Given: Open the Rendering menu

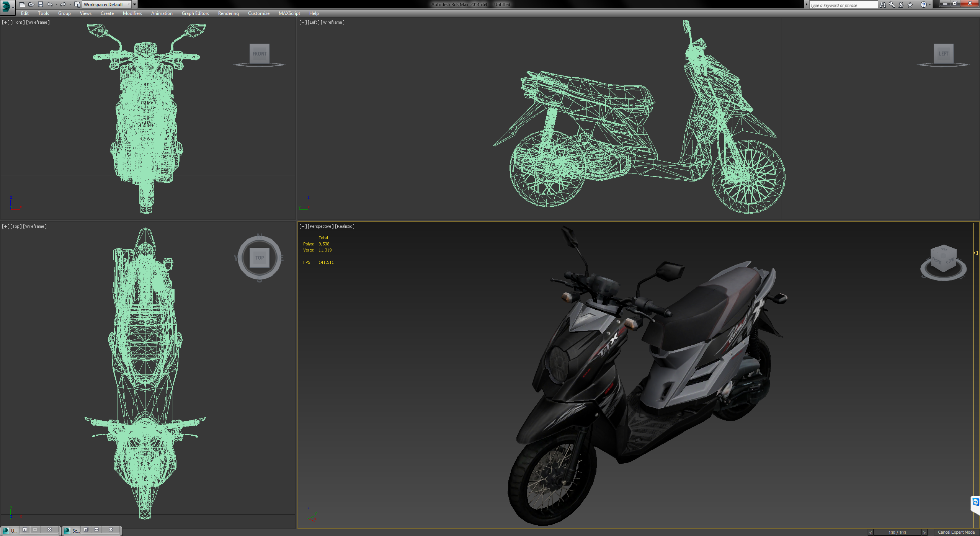Looking at the screenshot, I should point(228,13).
